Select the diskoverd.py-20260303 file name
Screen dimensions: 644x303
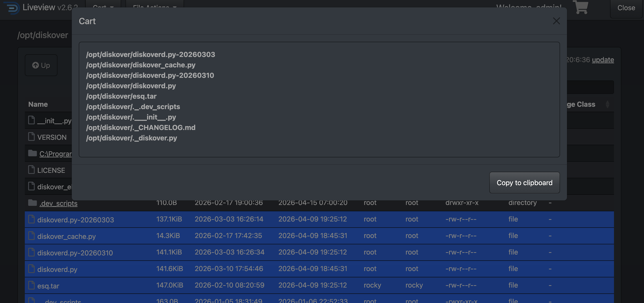75,220
